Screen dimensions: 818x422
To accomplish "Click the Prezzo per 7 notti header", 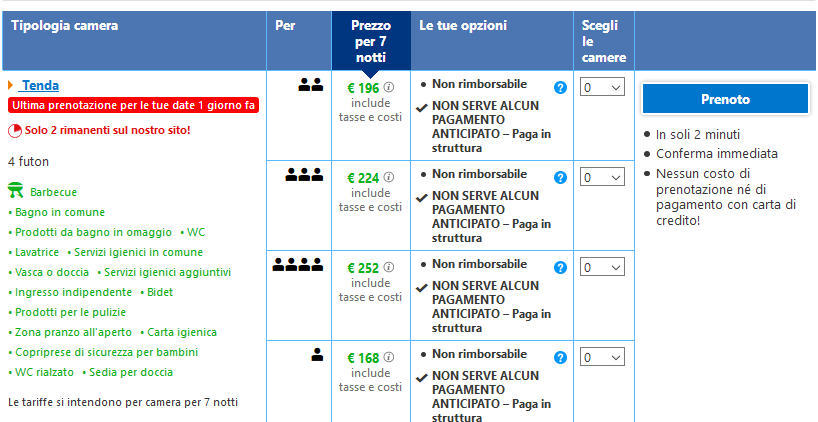I will point(371,41).
